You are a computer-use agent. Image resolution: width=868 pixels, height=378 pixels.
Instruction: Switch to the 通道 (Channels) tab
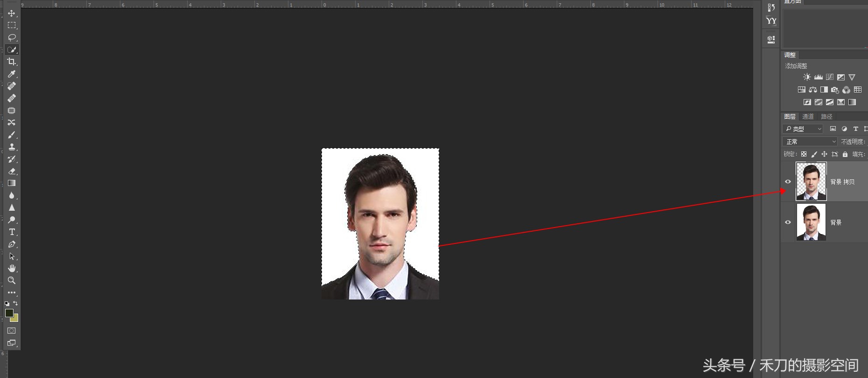(x=808, y=117)
